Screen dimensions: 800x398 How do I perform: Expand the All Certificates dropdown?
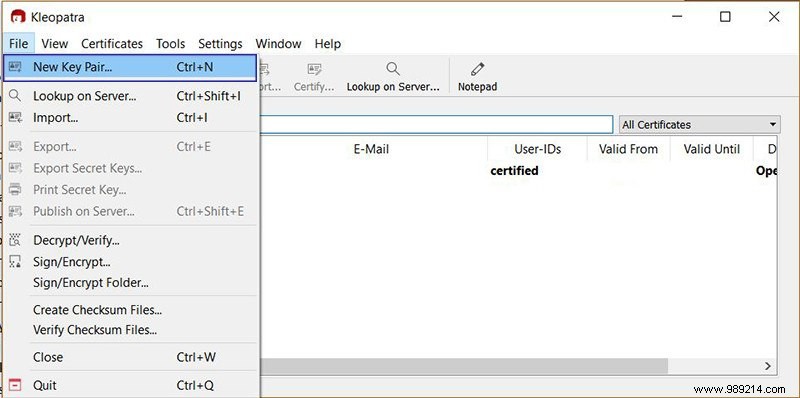click(699, 125)
